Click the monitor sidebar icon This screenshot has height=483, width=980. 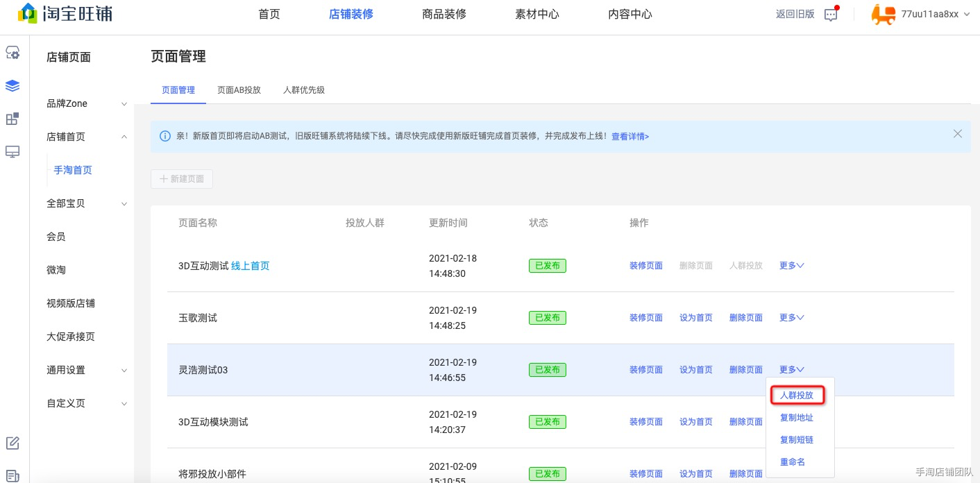coord(12,152)
